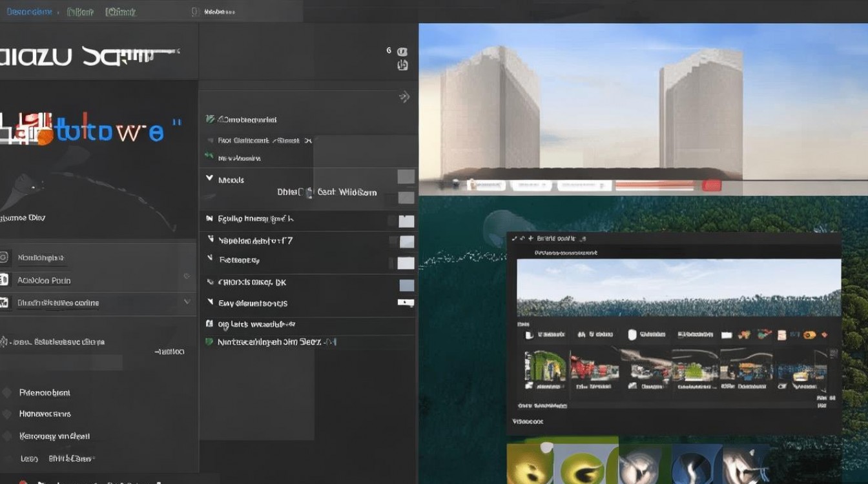Click the red progress bar under buildings image
This screenshot has height=484, width=868.
point(654,186)
